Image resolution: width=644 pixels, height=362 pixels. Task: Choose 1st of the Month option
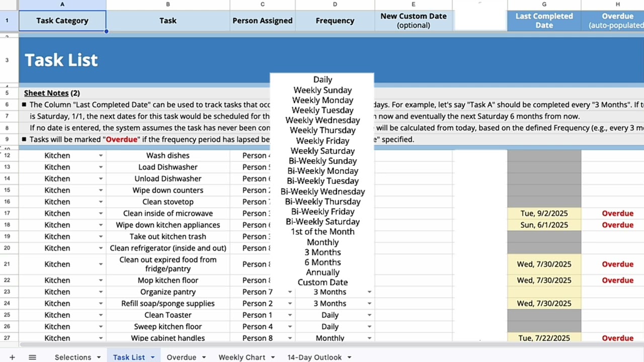tap(323, 232)
